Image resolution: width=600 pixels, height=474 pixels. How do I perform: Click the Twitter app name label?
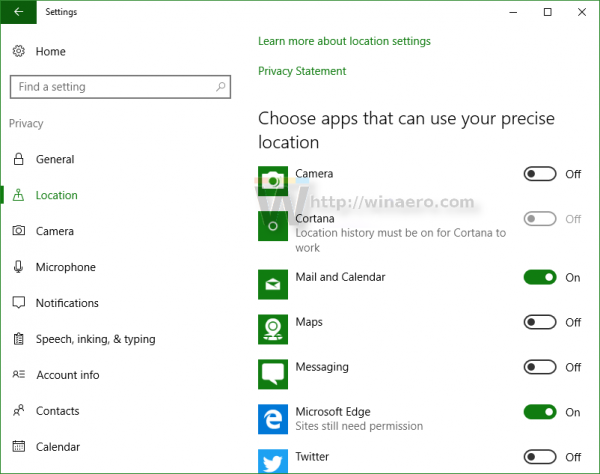tap(312, 456)
